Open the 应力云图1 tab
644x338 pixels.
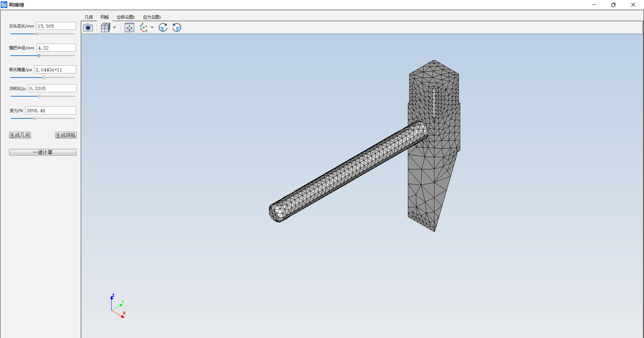152,17
